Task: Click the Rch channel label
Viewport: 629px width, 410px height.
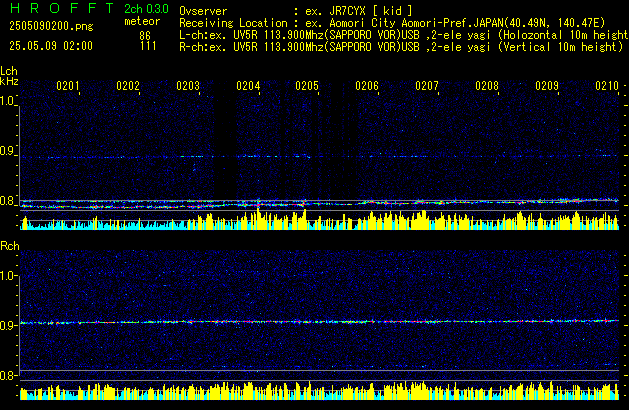Action: 10,246
